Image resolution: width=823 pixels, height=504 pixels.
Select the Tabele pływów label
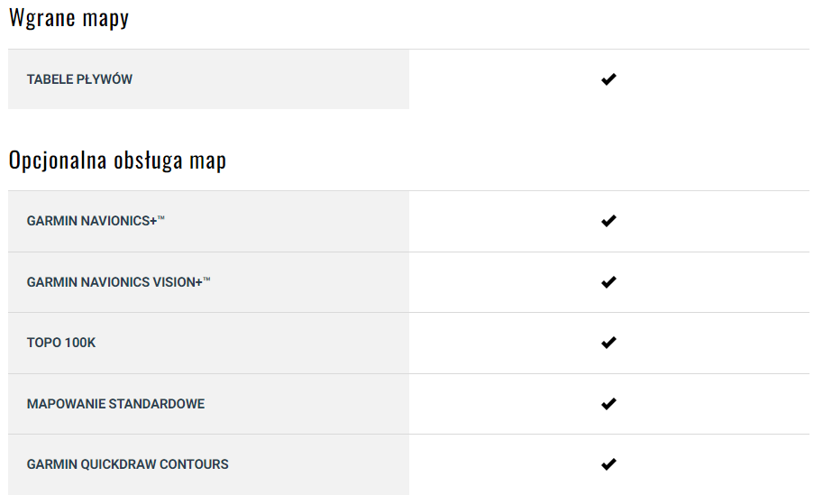(x=79, y=79)
